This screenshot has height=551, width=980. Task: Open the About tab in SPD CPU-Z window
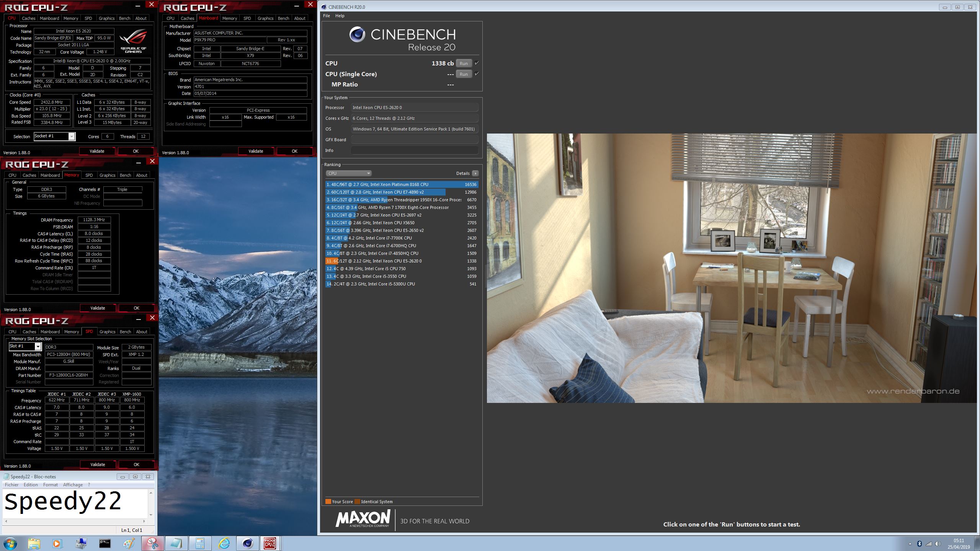pyautogui.click(x=142, y=332)
